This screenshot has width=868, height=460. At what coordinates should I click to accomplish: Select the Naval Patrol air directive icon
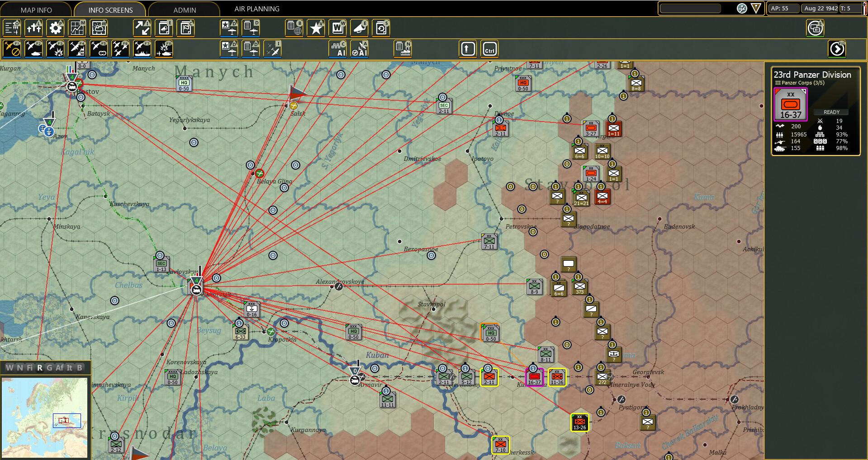pyautogui.click(x=142, y=48)
